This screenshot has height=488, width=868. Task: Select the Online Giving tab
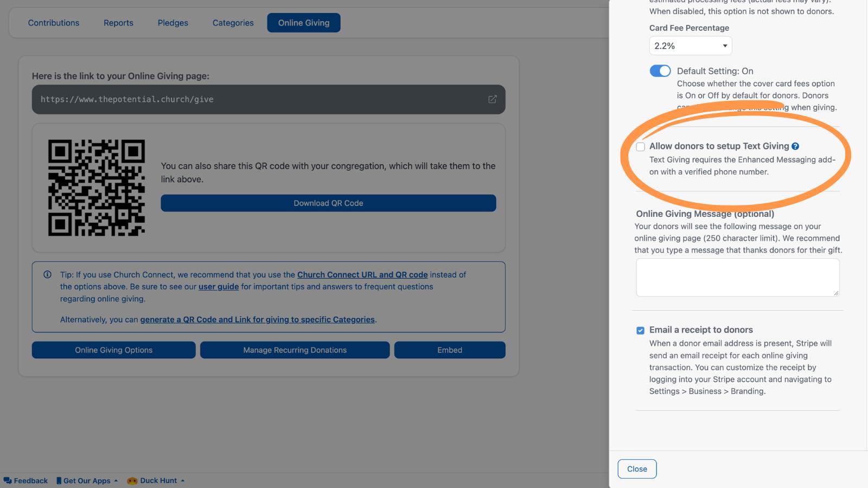click(x=304, y=23)
